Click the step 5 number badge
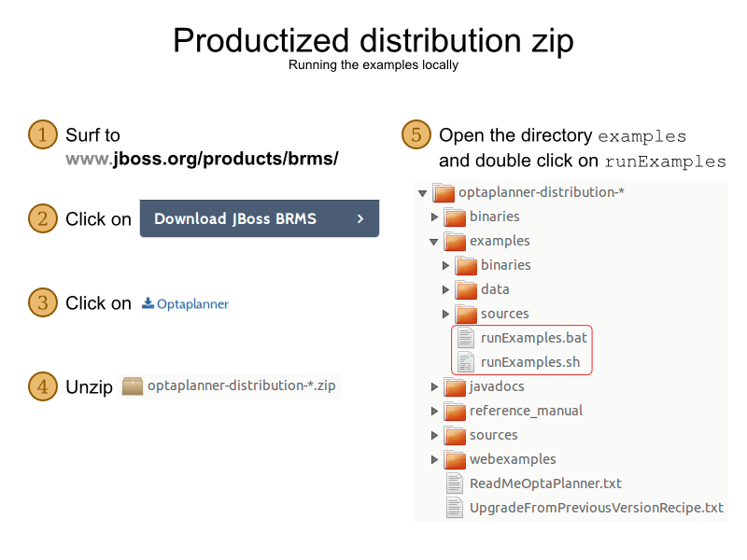 pos(416,134)
